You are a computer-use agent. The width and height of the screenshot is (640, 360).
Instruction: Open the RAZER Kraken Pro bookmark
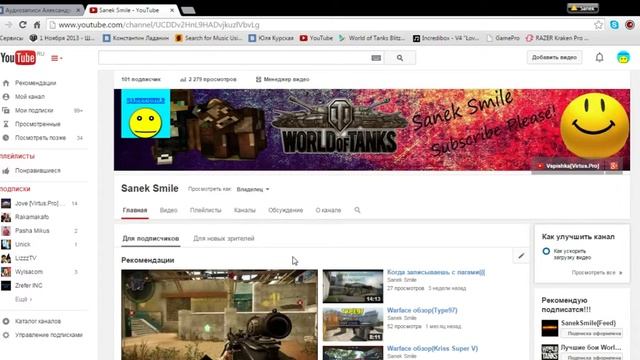pos(557,38)
